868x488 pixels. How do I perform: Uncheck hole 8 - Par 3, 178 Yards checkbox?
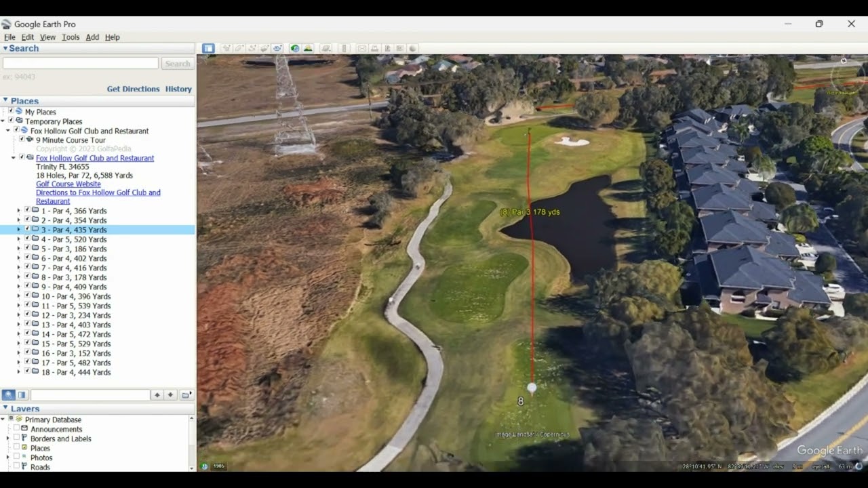click(x=27, y=277)
